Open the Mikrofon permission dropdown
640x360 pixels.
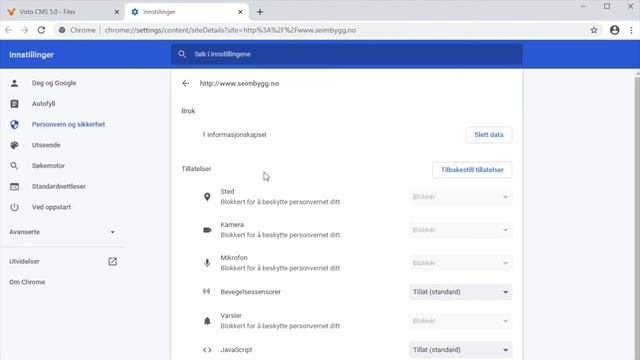pos(460,263)
